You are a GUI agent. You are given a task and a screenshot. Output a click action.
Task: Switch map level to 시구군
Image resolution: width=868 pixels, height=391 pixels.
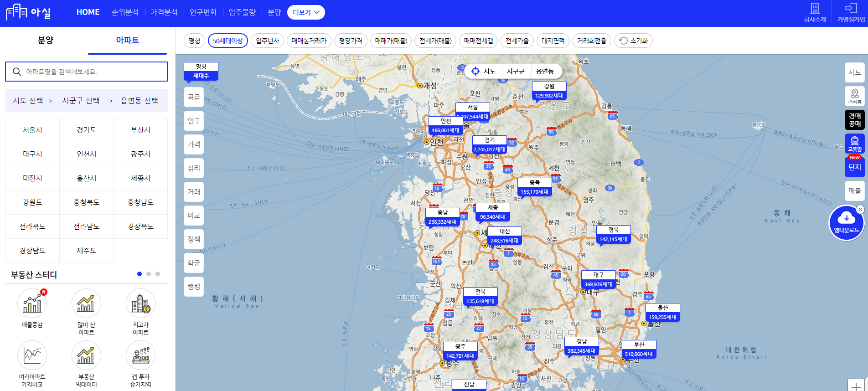(516, 71)
